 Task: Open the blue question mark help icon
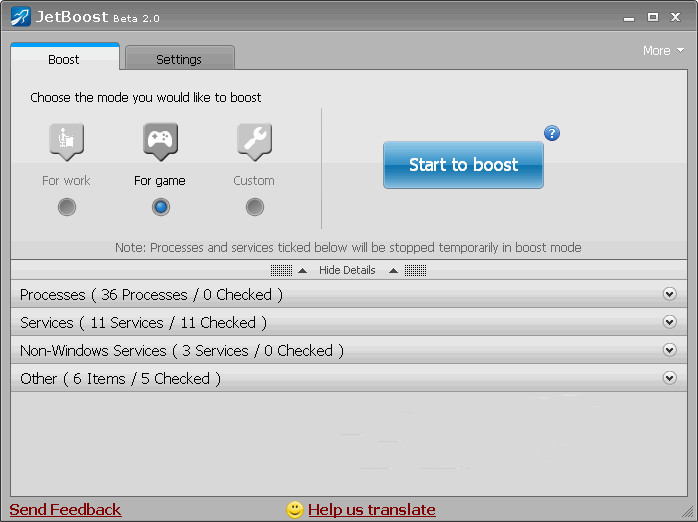tap(552, 133)
